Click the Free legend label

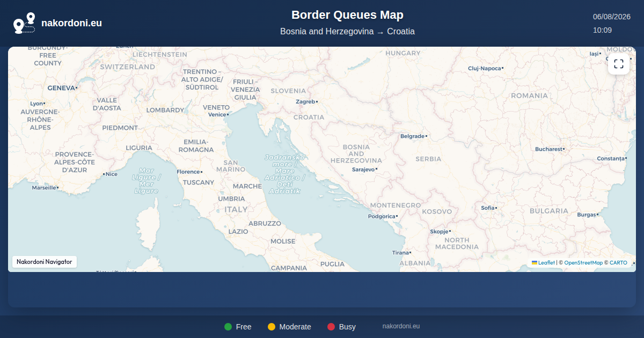coord(244,327)
